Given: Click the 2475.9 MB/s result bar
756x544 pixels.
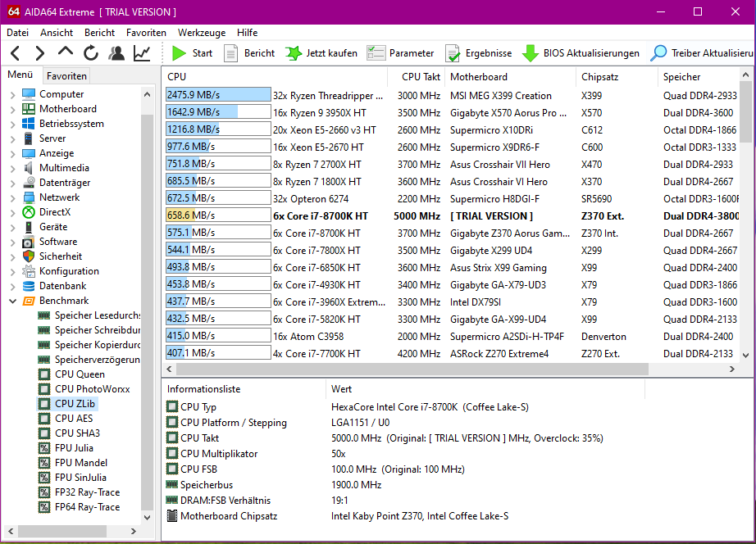Looking at the screenshot, I should click(218, 95).
